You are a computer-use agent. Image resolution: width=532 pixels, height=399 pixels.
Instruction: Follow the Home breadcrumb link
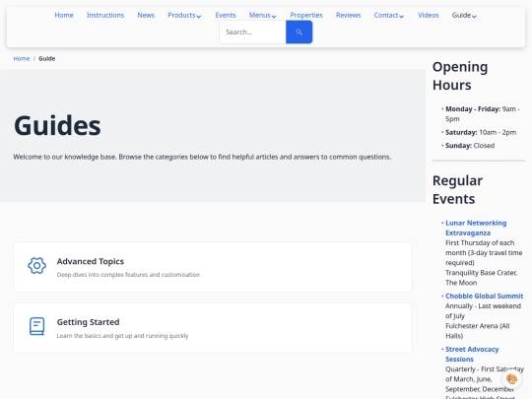[x=22, y=59]
